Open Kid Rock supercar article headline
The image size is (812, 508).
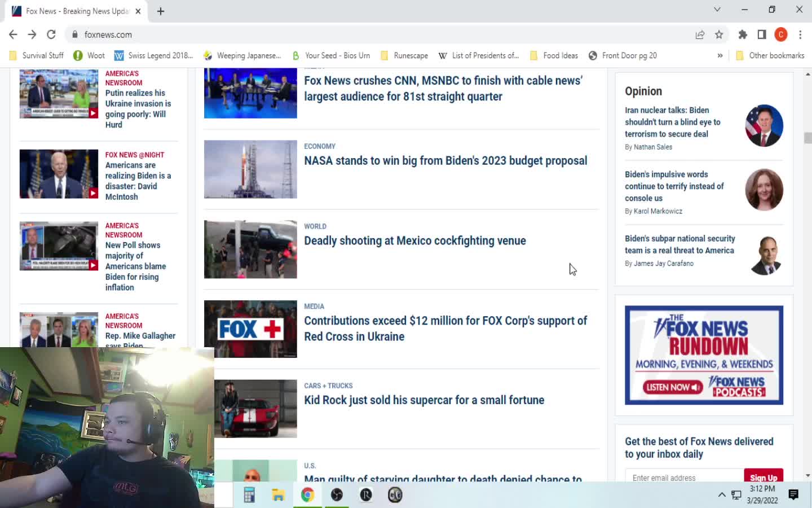click(x=424, y=400)
